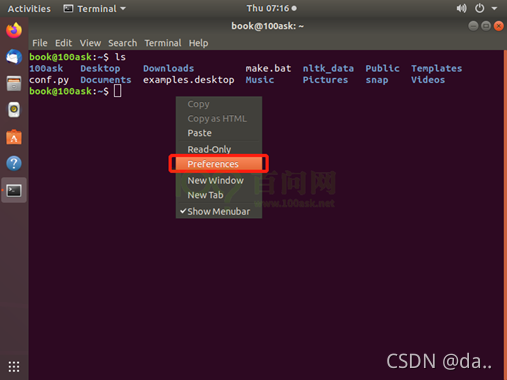Expand the system menu arrow
The image size is (507, 380).
point(494,8)
